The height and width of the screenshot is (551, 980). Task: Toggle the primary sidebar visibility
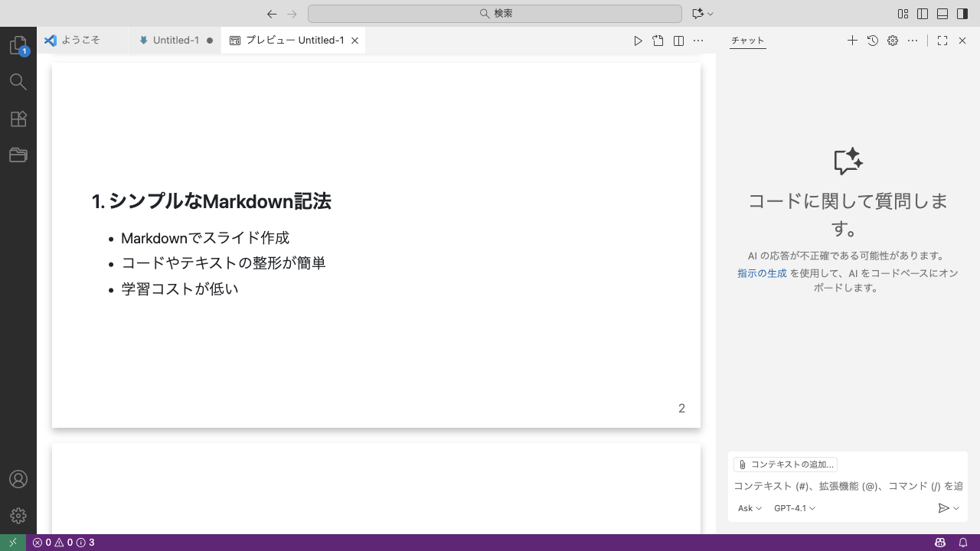[923, 14]
